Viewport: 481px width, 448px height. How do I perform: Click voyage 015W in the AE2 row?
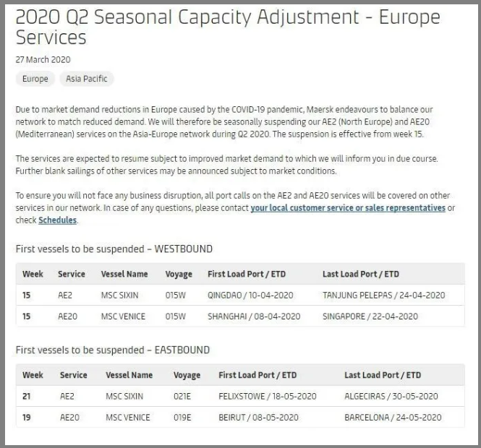(176, 296)
